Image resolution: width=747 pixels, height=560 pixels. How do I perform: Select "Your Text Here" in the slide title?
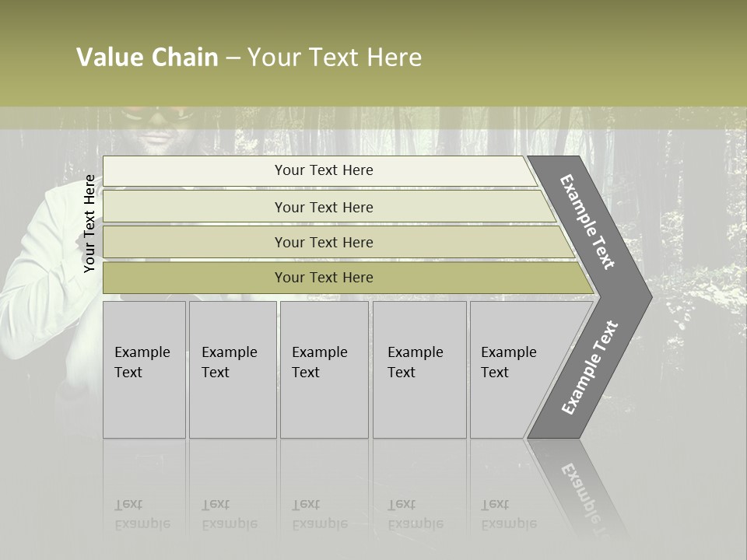(x=335, y=58)
